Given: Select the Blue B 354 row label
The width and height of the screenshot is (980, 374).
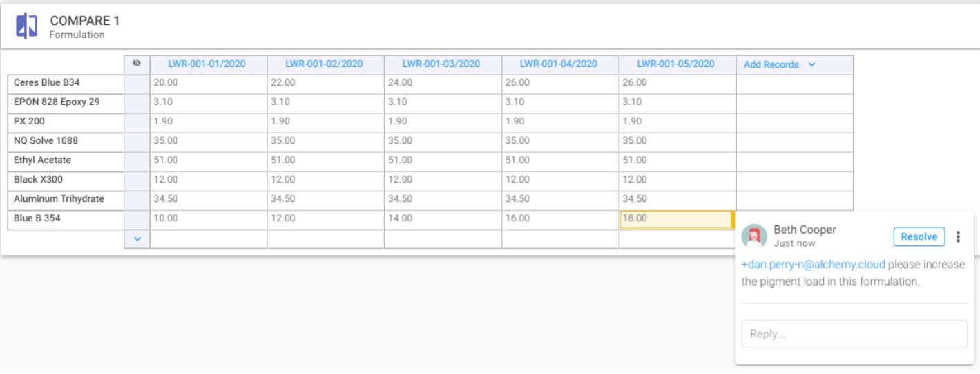Looking at the screenshot, I should pyautogui.click(x=66, y=218).
